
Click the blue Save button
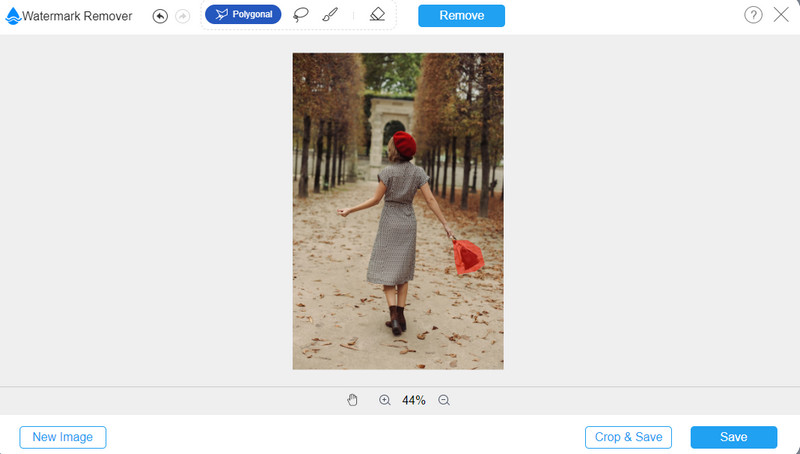coord(733,437)
